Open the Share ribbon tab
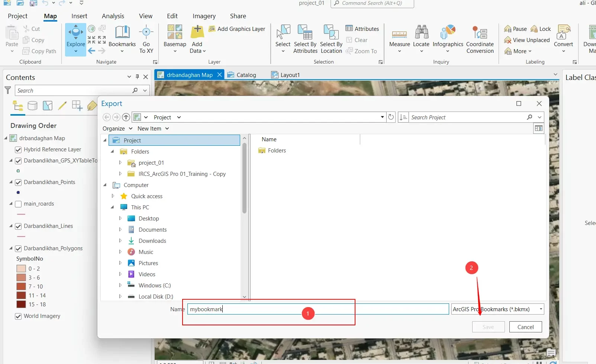This screenshot has height=364, width=596. pos(238,16)
